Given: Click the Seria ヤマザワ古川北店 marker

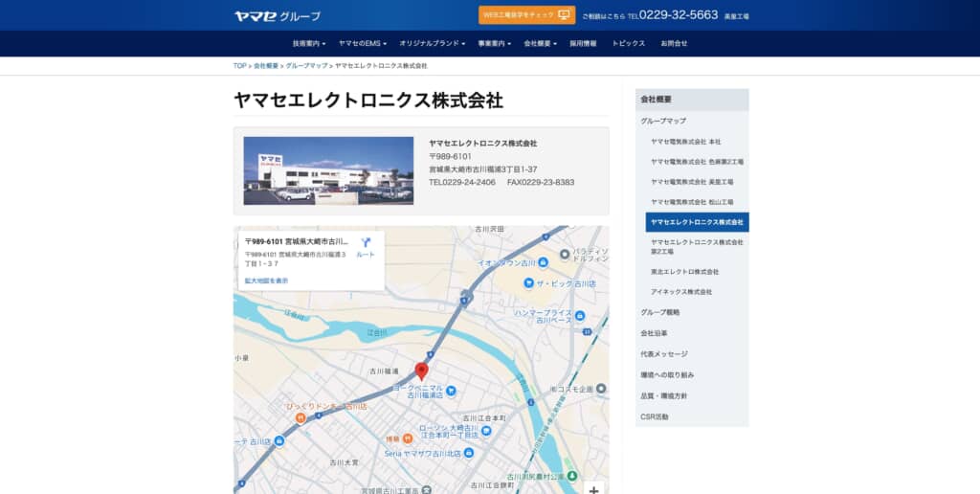Looking at the screenshot, I should (469, 453).
